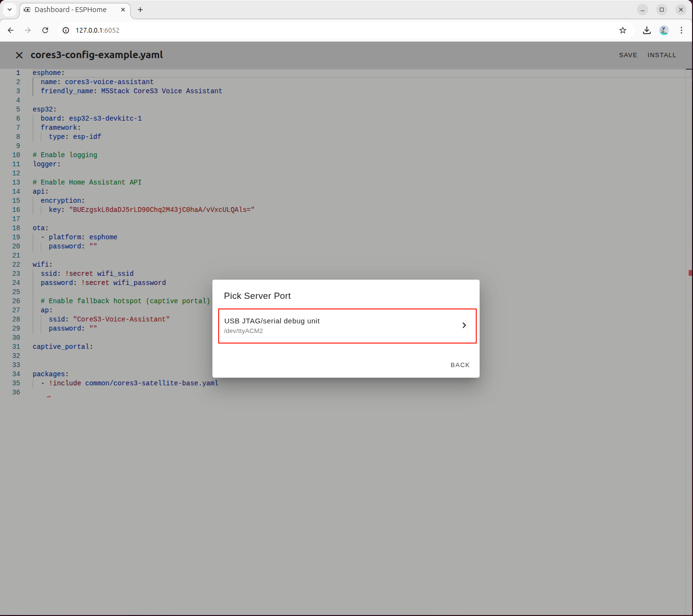The height and width of the screenshot is (616, 693).
Task: Open a new browser tab
Action: pos(140,10)
